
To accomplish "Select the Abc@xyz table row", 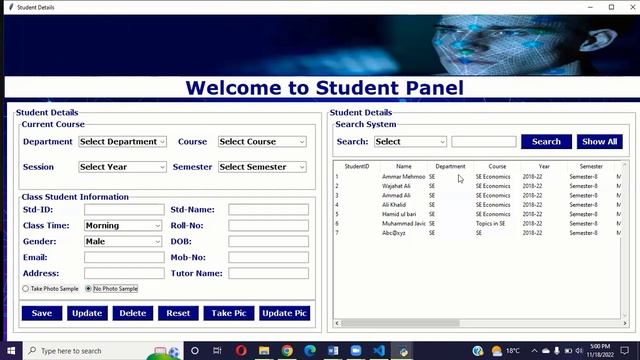I will (x=478, y=233).
